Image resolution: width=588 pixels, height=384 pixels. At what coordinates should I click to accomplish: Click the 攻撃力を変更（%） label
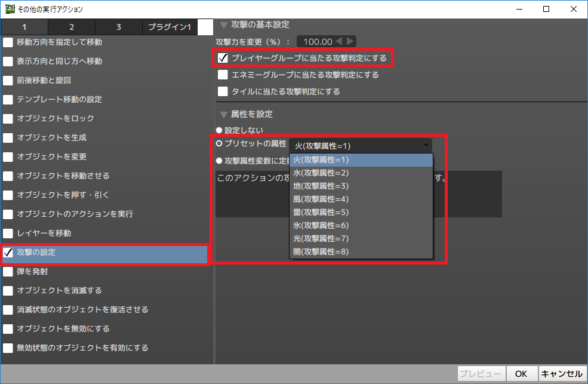[x=253, y=42]
